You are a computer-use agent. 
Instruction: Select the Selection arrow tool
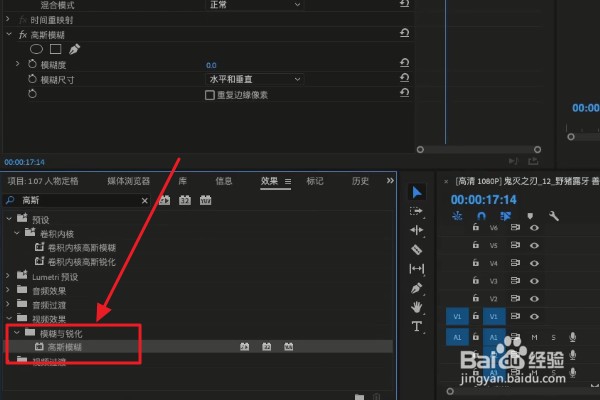click(417, 192)
